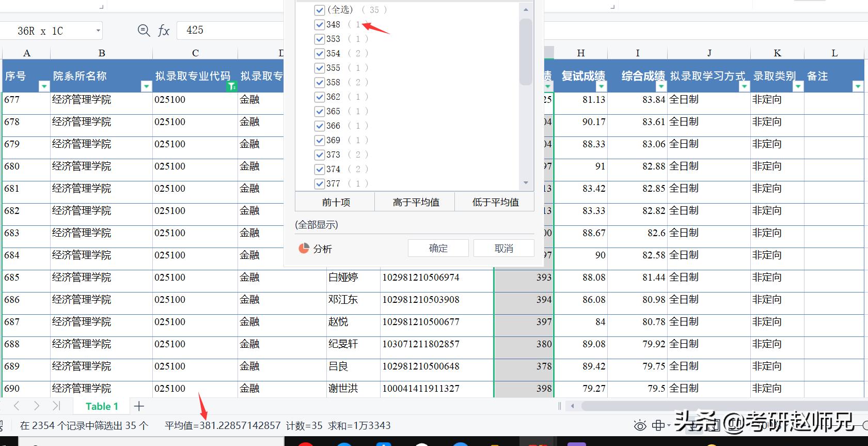Uncheck the 353 filter value
868x446 pixels.
pyautogui.click(x=320, y=39)
